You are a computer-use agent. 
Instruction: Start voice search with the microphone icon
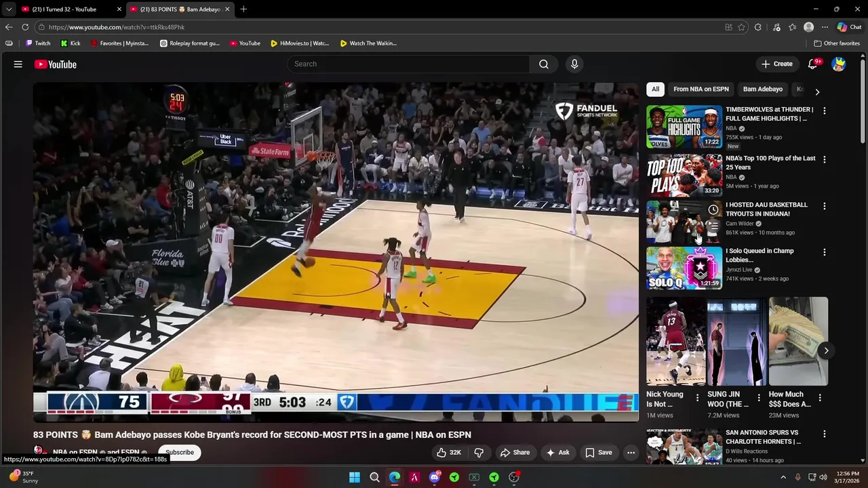pos(574,64)
